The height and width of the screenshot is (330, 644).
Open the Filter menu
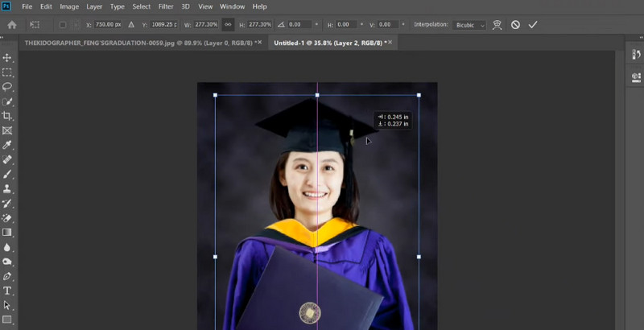click(166, 6)
